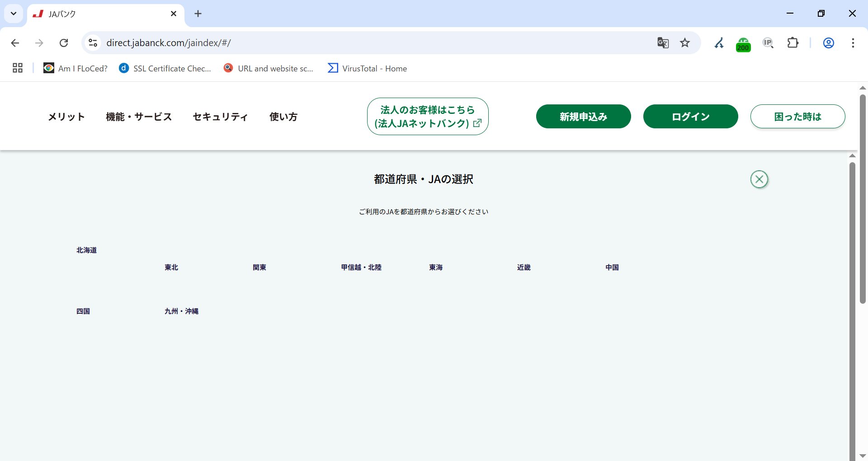Click the site information icon beside URL
The width and height of the screenshot is (868, 461).
click(93, 43)
